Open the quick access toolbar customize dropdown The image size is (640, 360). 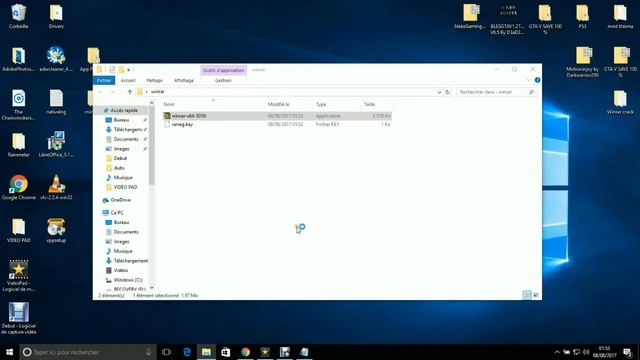pos(129,70)
